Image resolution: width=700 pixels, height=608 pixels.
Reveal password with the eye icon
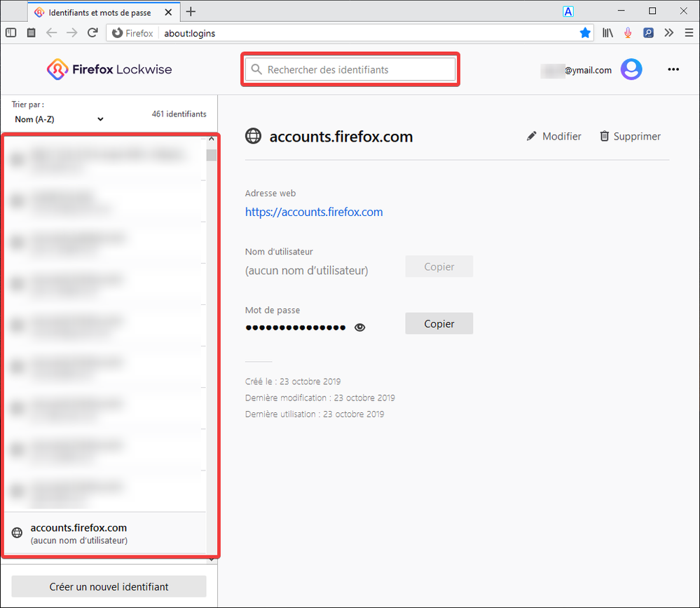(x=360, y=327)
